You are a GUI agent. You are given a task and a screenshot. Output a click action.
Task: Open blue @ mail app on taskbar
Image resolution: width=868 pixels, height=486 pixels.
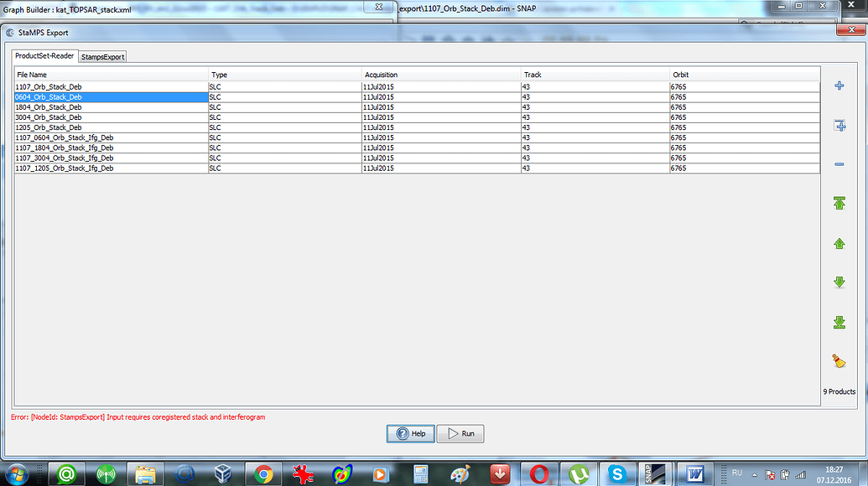185,474
